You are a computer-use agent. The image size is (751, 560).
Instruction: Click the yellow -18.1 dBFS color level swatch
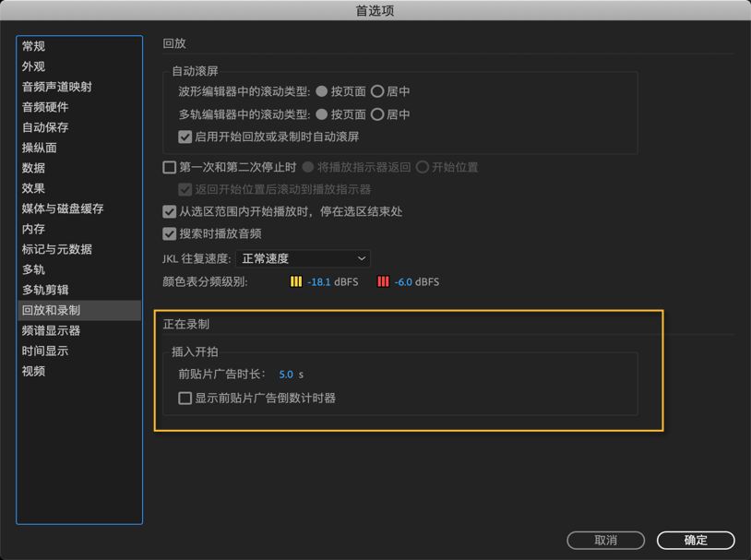297,281
